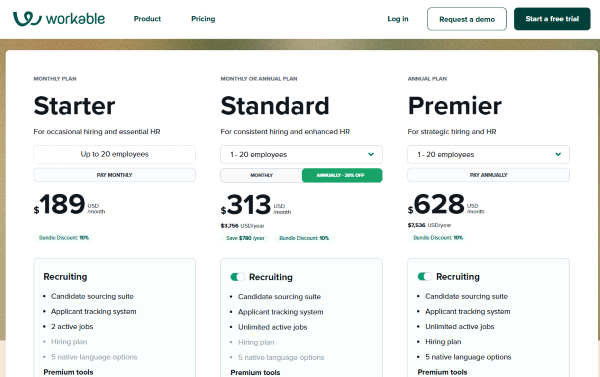
Task: Click the Starter plan heading
Action: pyautogui.click(x=74, y=106)
